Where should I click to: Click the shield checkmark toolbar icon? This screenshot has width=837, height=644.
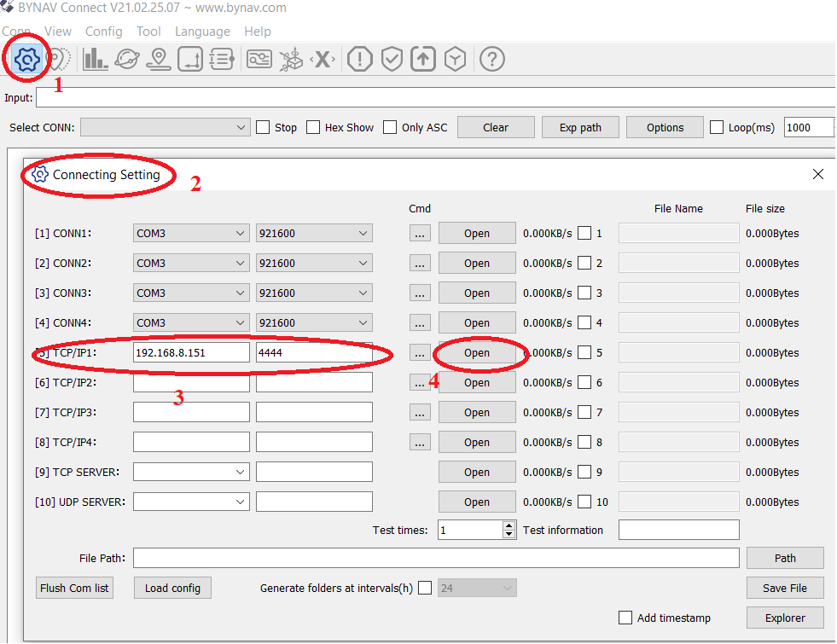tap(392, 59)
